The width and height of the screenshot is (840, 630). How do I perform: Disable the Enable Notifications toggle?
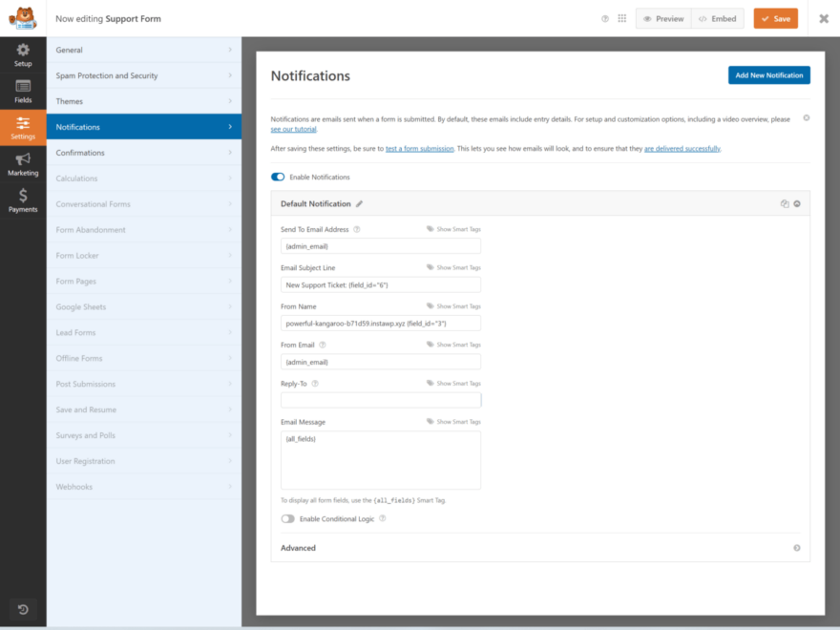278,177
